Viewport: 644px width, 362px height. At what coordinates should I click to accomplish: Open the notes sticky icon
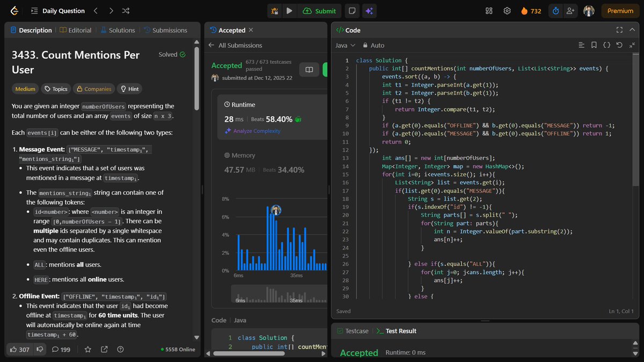(x=352, y=11)
